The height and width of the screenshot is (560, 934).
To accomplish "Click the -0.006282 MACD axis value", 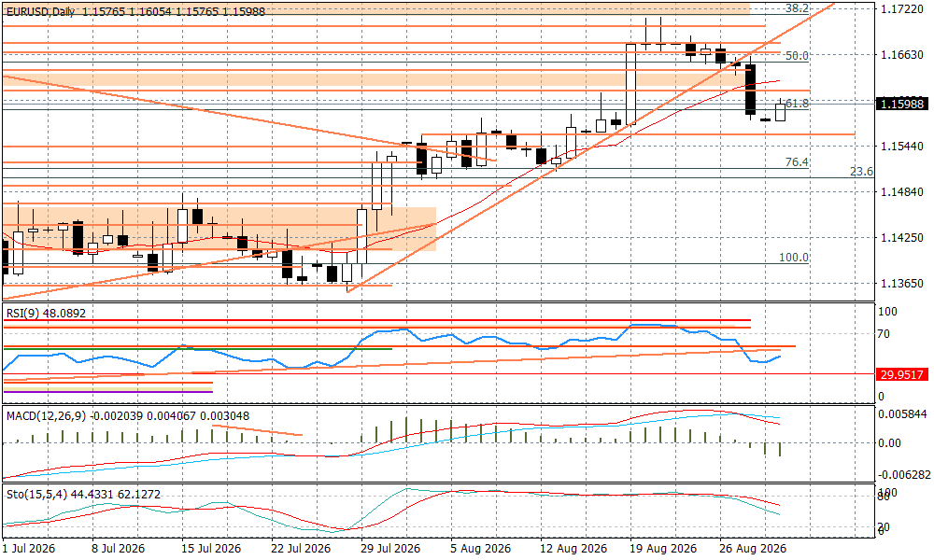I will (903, 475).
